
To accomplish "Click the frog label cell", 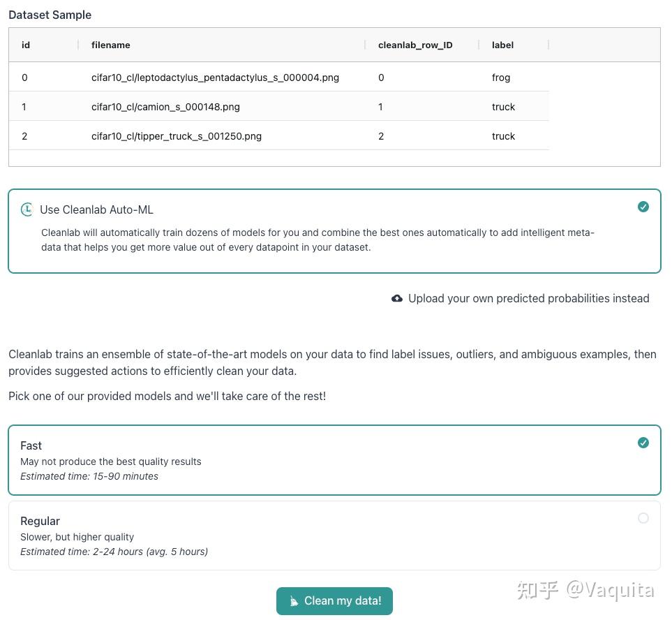I will click(x=501, y=77).
